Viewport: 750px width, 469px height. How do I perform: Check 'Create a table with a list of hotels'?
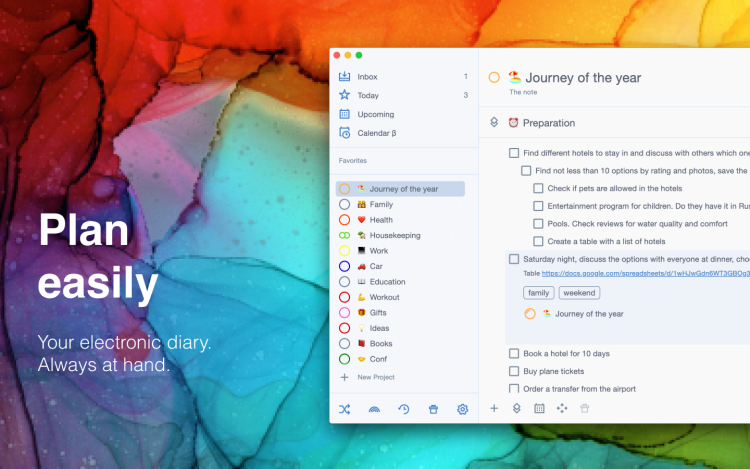coord(538,241)
